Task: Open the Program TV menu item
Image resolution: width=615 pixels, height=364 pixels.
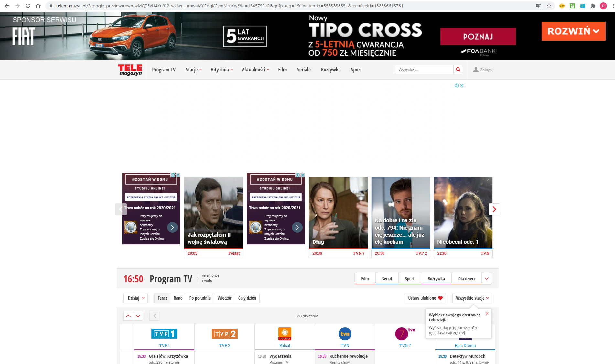Action: click(164, 70)
